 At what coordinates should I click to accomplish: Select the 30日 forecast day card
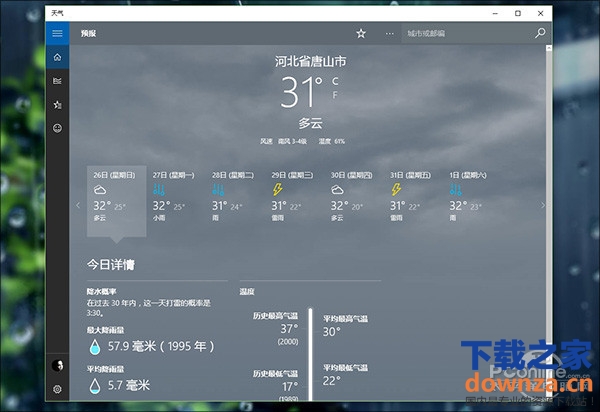(354, 201)
